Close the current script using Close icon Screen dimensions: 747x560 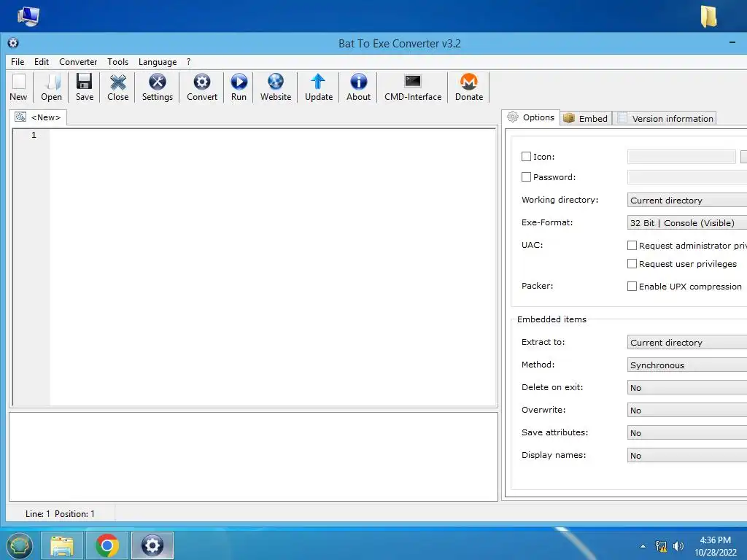pos(117,87)
